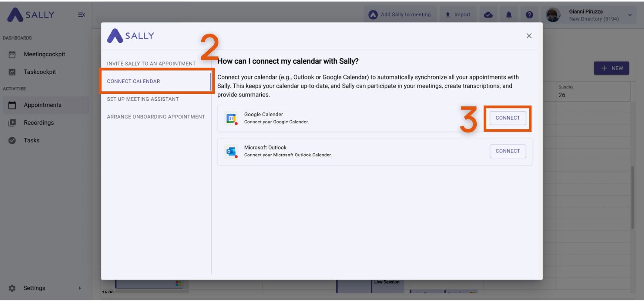Select Connect Calendar tab
644x302 pixels.
[156, 81]
